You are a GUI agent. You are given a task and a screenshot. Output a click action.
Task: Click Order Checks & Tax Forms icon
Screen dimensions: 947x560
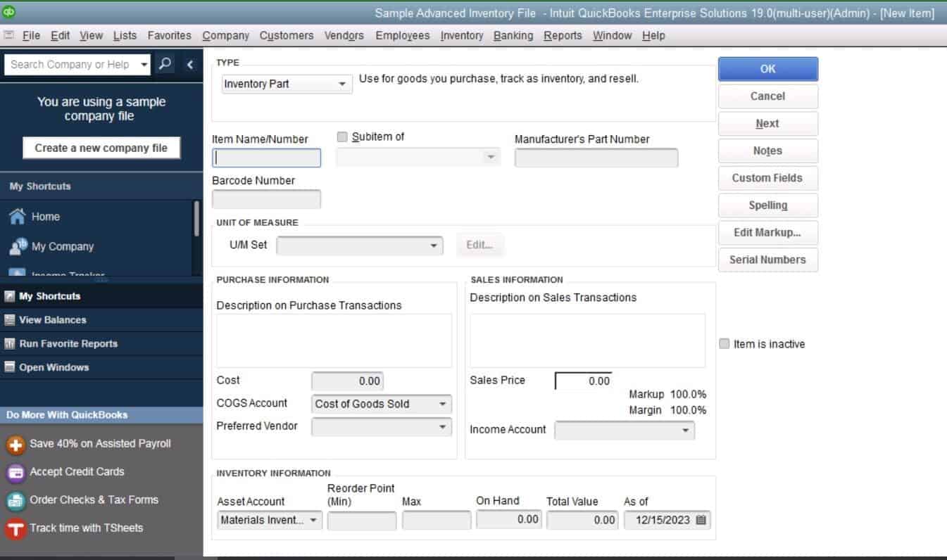click(x=15, y=501)
